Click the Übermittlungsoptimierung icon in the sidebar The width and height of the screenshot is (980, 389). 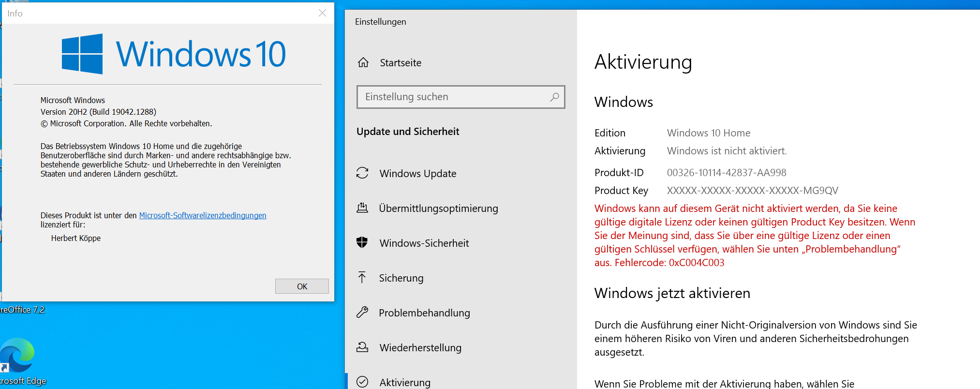[362, 208]
